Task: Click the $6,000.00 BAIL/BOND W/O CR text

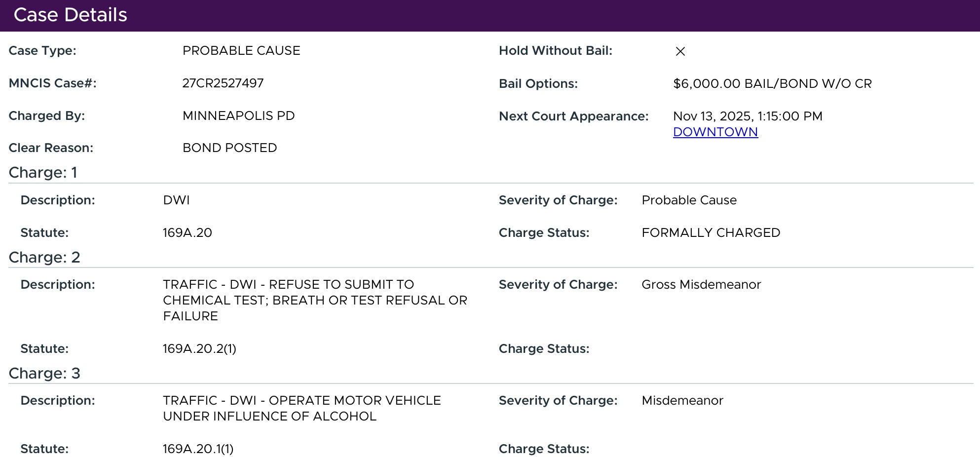Action: click(772, 84)
